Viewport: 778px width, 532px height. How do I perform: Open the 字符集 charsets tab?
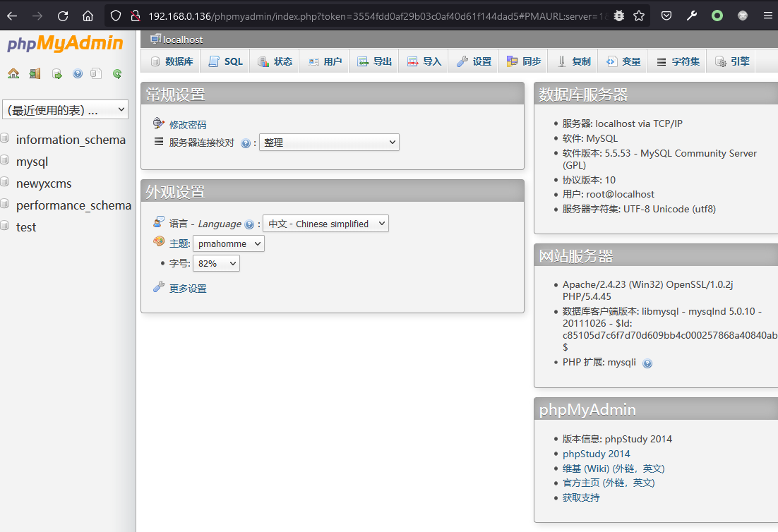(678, 61)
